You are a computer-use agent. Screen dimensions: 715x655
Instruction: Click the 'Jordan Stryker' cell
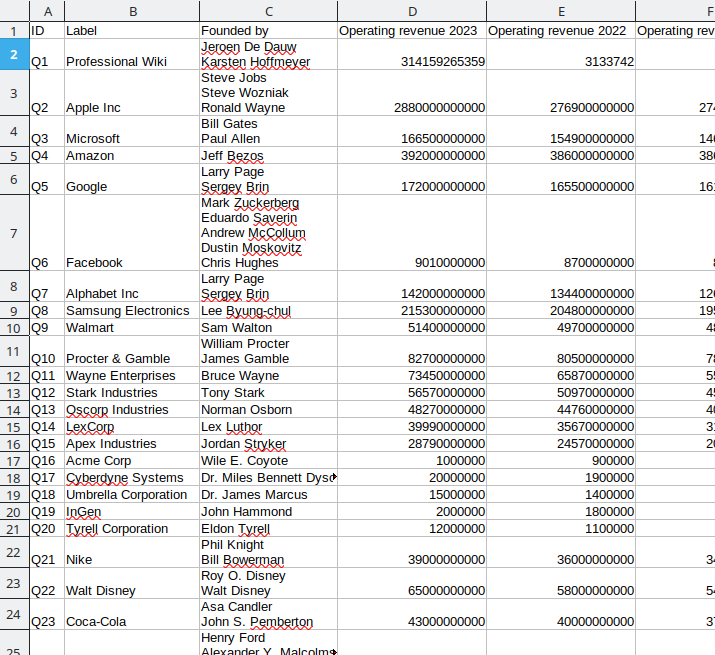click(269, 443)
